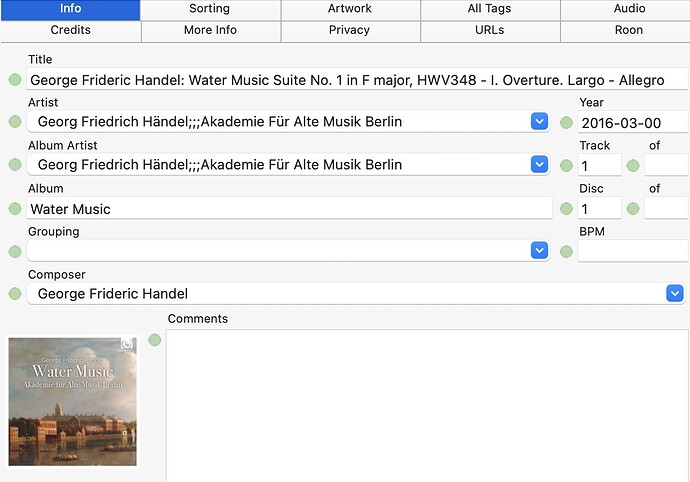
Task: Click into the Album text field
Action: (289, 208)
